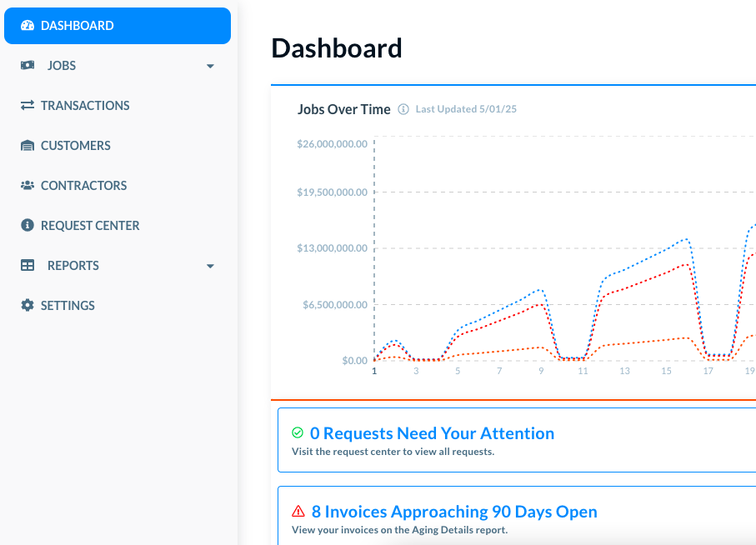This screenshot has width=756, height=545.
Task: Open the Transactions menu item
Action: click(x=85, y=106)
